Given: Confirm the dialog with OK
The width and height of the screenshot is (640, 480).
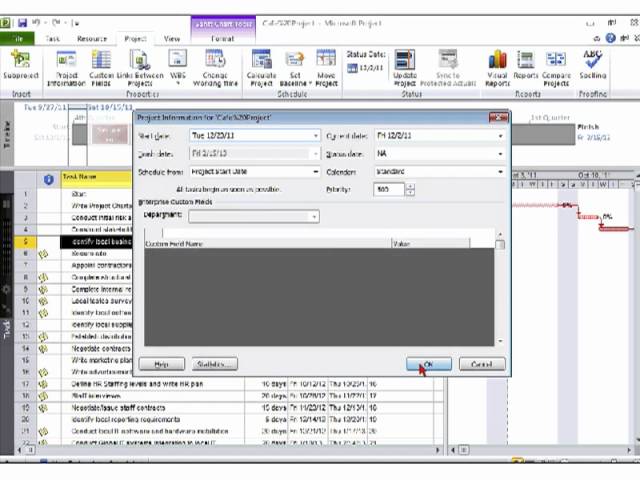Looking at the screenshot, I should pyautogui.click(x=429, y=364).
